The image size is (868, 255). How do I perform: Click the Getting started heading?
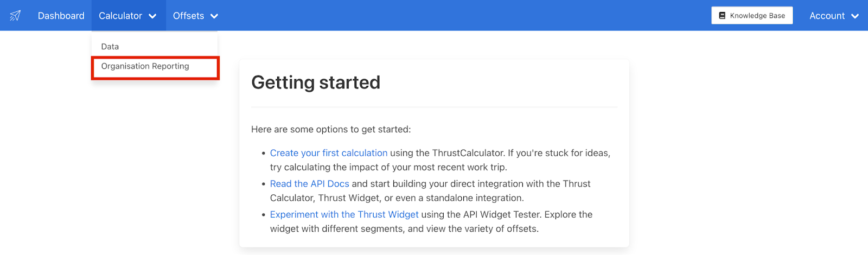pyautogui.click(x=316, y=82)
